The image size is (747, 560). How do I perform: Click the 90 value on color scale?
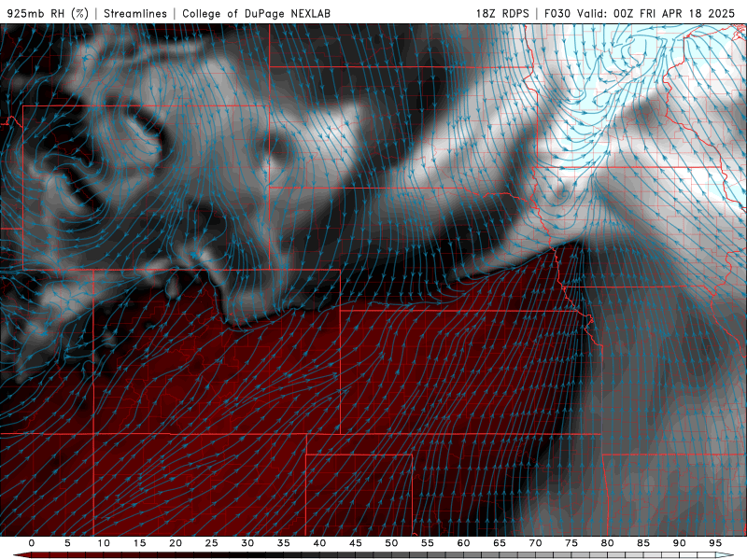pos(679,543)
